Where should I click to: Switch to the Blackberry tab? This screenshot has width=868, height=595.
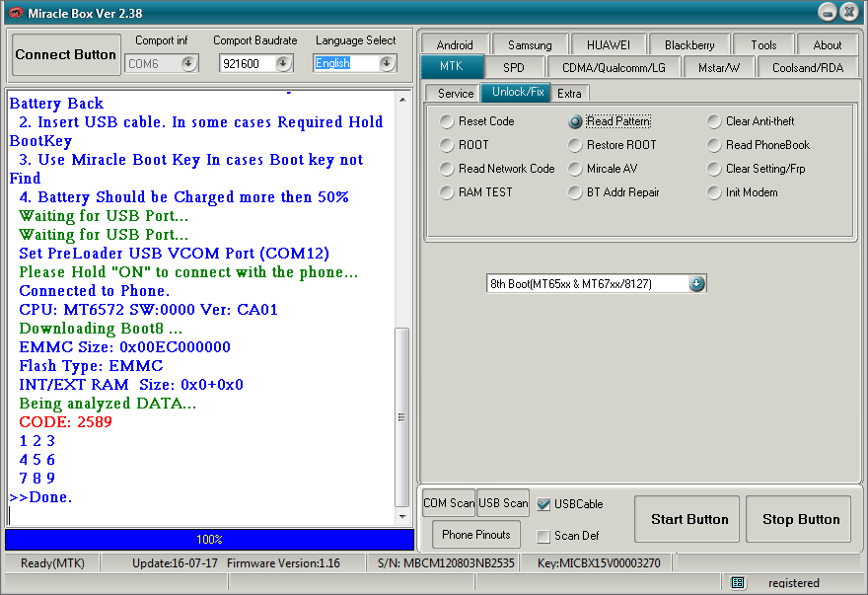click(x=689, y=44)
